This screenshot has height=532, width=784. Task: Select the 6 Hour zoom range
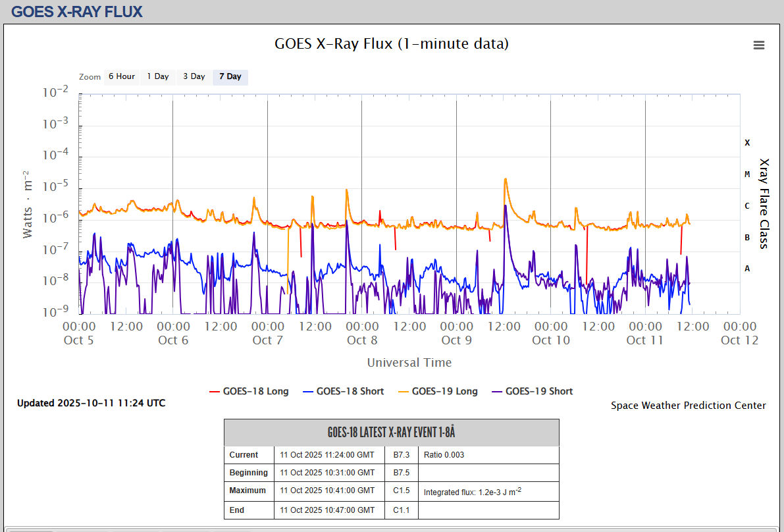121,76
